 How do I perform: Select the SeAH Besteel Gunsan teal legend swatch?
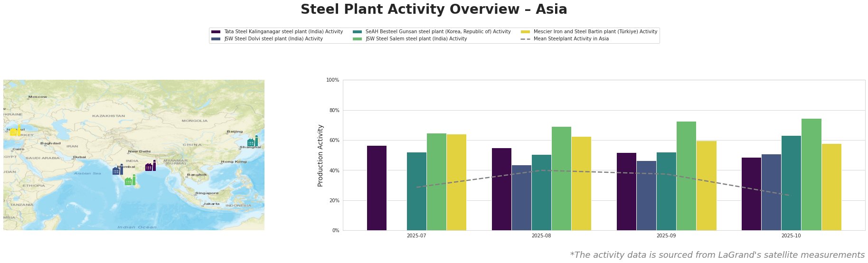[357, 32]
